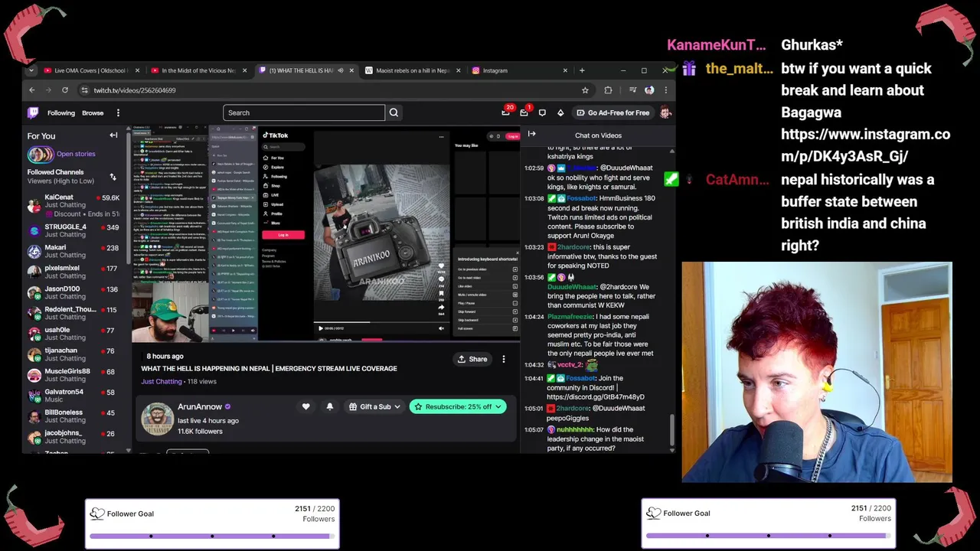
Task: Reload the Twitch page
Action: pyautogui.click(x=65, y=90)
